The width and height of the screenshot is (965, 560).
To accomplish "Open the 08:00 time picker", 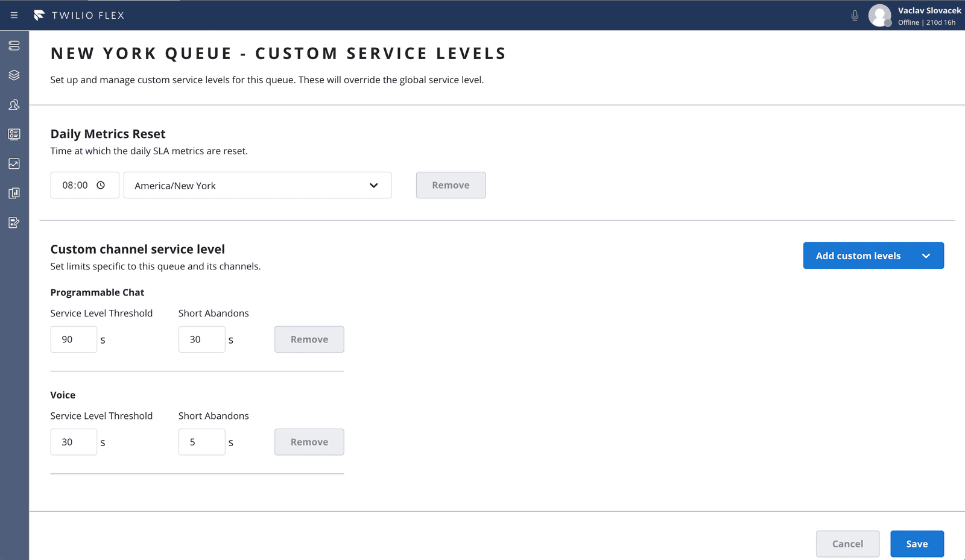I will click(84, 185).
